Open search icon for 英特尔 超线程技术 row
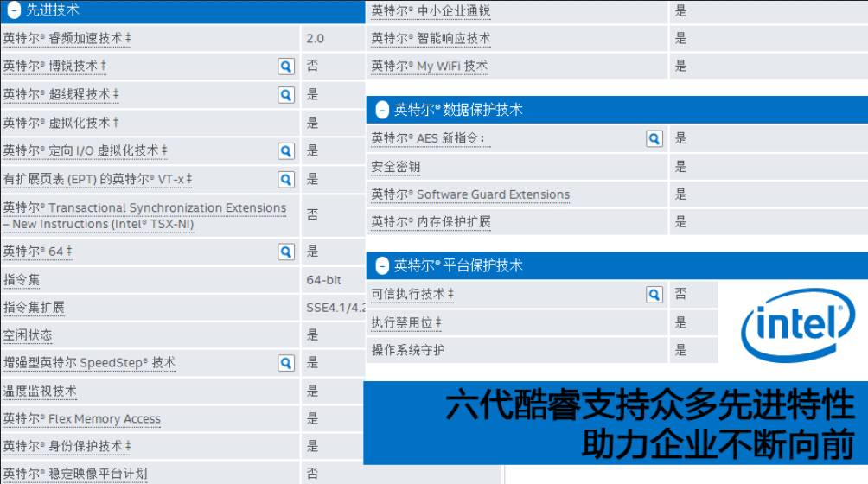 click(x=285, y=94)
